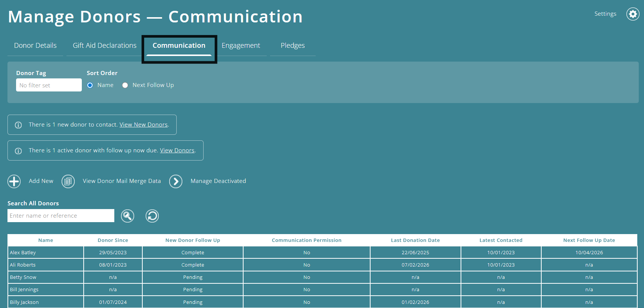Click the Latest Contacted column header

(x=501, y=240)
